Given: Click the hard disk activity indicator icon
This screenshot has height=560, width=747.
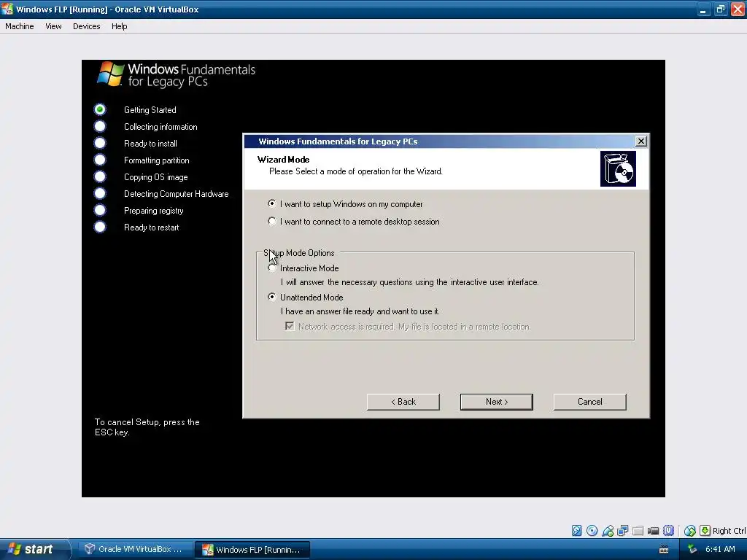Looking at the screenshot, I should [576, 531].
